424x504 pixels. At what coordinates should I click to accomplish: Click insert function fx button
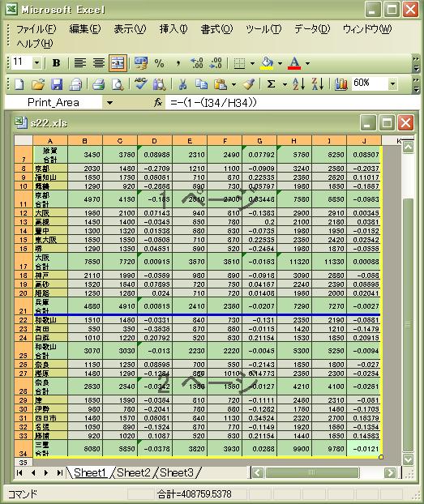coord(157,103)
